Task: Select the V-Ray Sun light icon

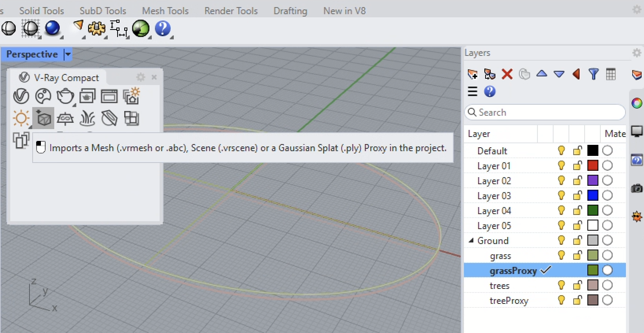Action: 21,118
